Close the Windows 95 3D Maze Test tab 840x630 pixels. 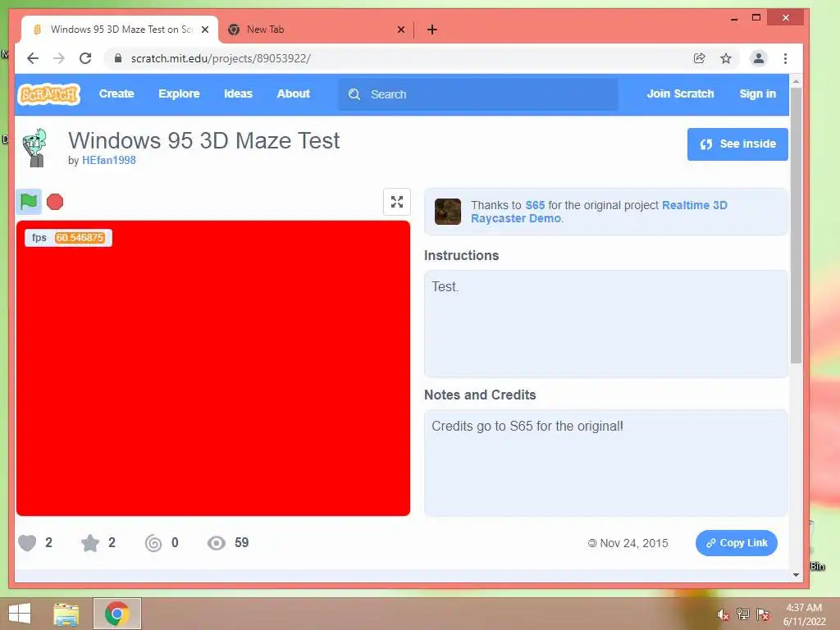click(205, 30)
